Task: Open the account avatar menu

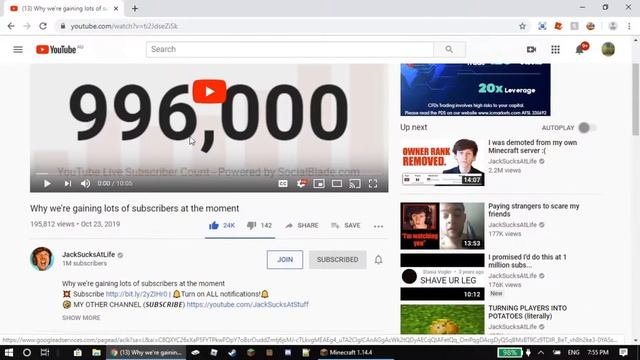Action: click(608, 49)
